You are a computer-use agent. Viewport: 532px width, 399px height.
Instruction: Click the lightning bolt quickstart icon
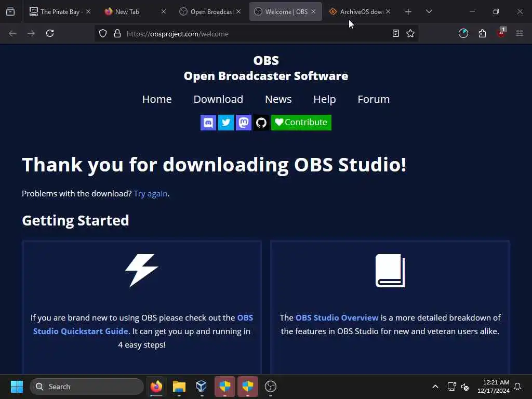[141, 270]
